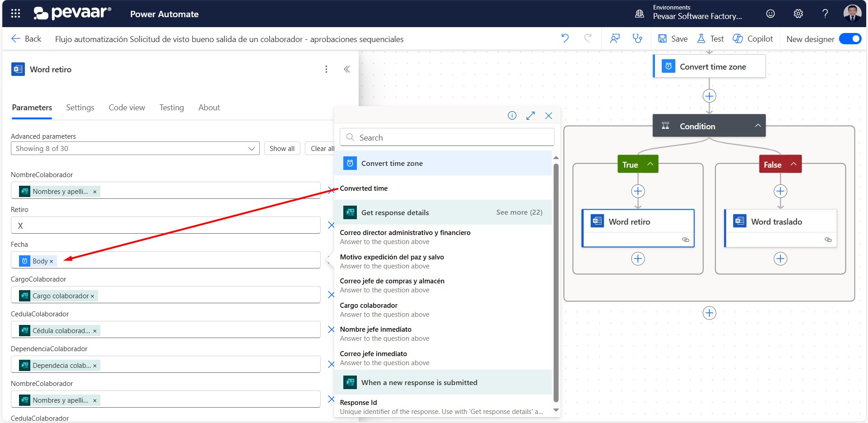Switch to the About tab

pyautogui.click(x=209, y=108)
